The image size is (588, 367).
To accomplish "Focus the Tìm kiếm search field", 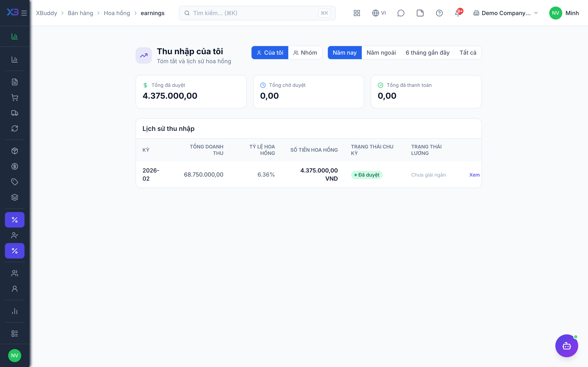I will tap(257, 13).
